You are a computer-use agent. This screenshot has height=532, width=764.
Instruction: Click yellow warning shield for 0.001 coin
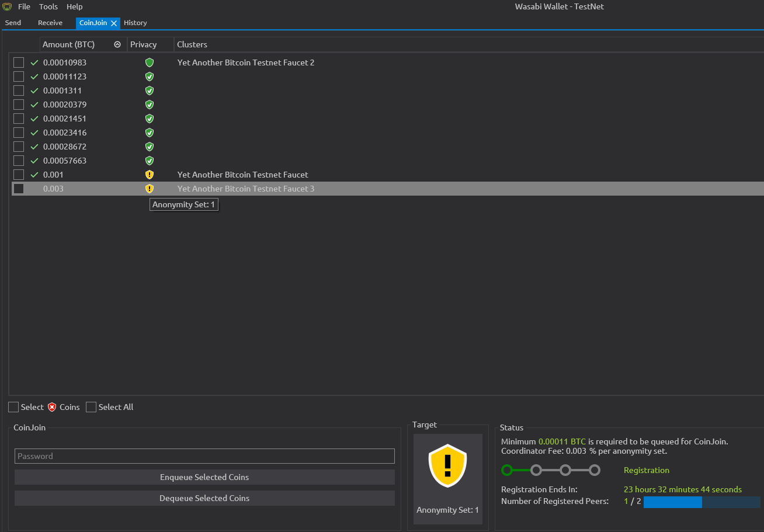(150, 175)
